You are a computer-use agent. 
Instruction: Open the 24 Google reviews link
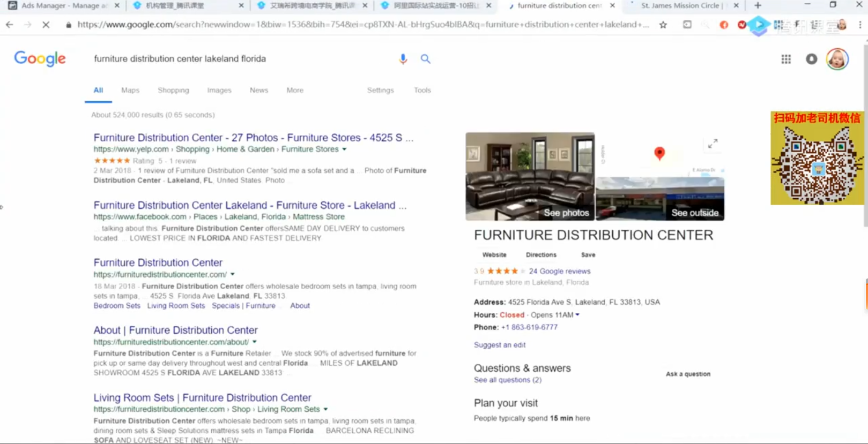tap(560, 272)
